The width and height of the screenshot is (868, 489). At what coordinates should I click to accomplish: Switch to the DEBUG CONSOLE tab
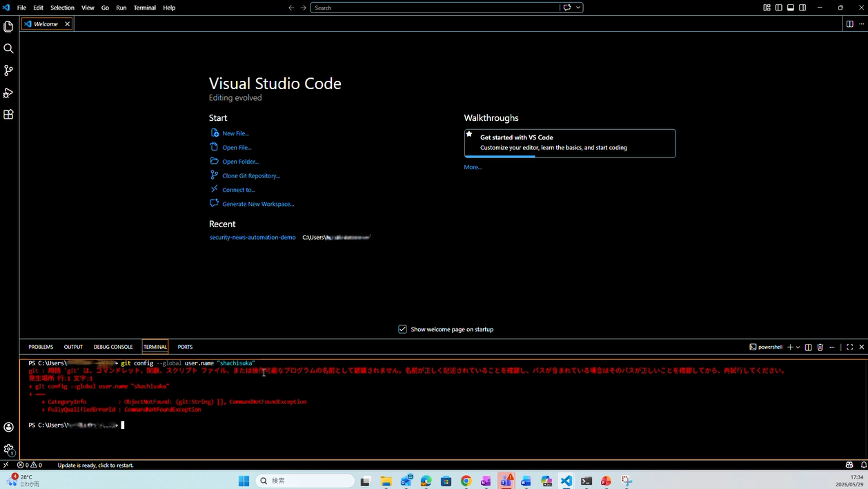pyautogui.click(x=113, y=347)
